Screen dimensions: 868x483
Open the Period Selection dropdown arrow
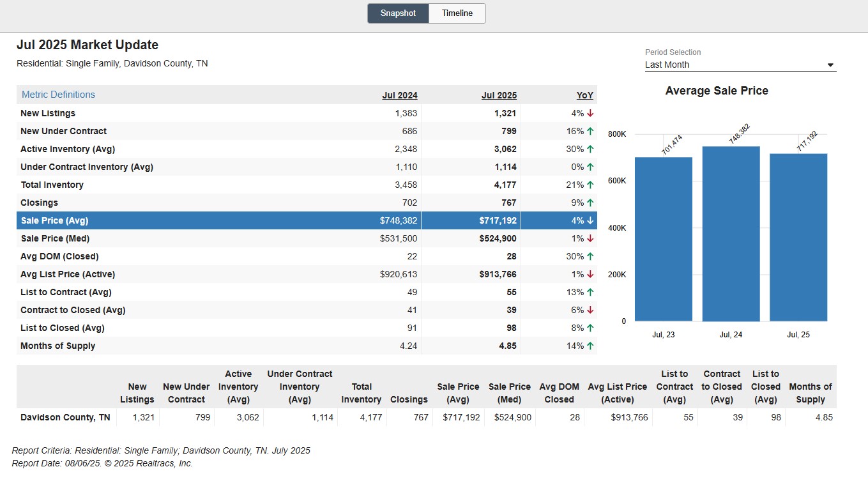(830, 65)
